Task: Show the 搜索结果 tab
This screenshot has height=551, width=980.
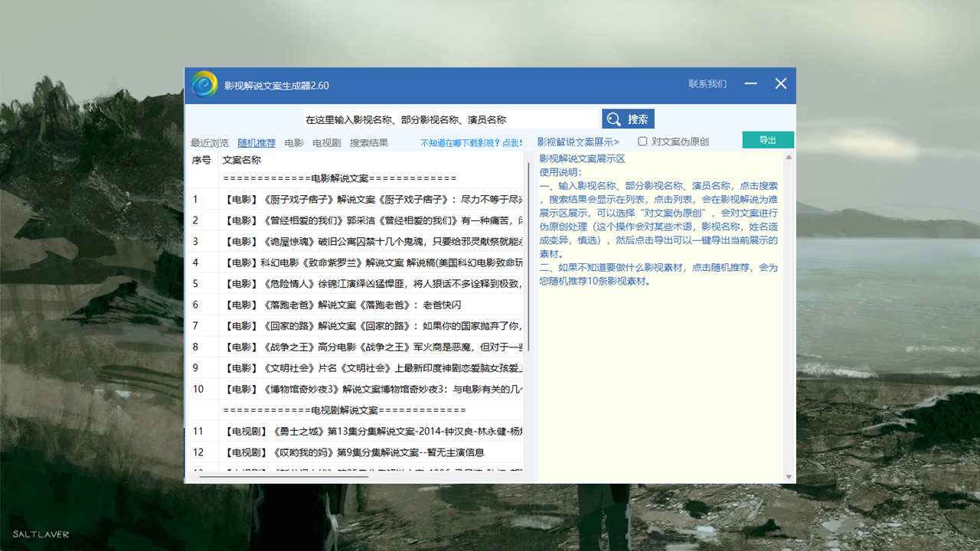Action: point(369,143)
